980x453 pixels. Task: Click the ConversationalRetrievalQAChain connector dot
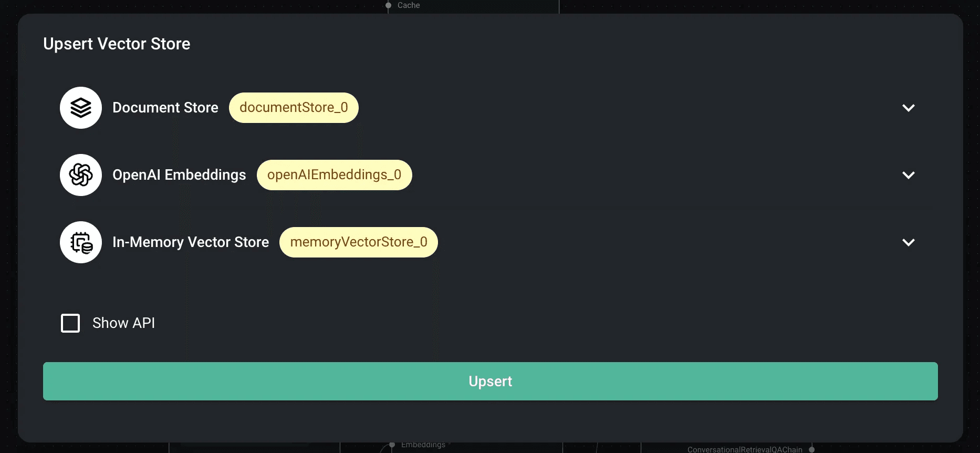(x=811, y=449)
